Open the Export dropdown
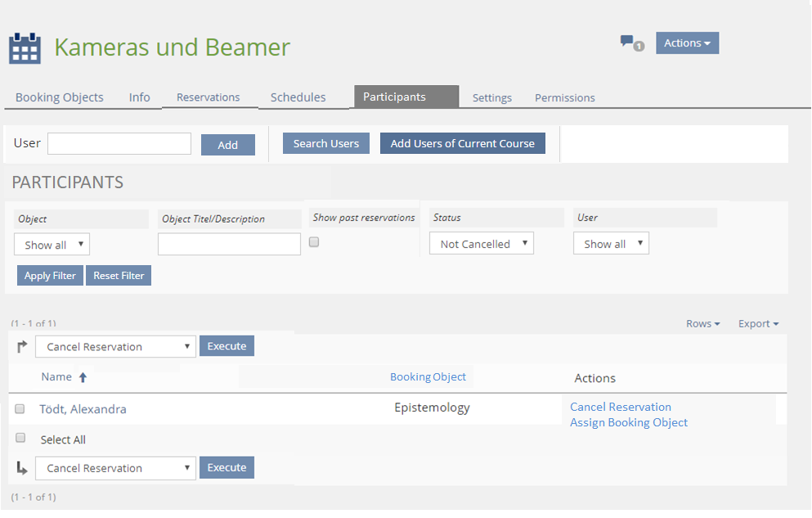 [x=758, y=324]
